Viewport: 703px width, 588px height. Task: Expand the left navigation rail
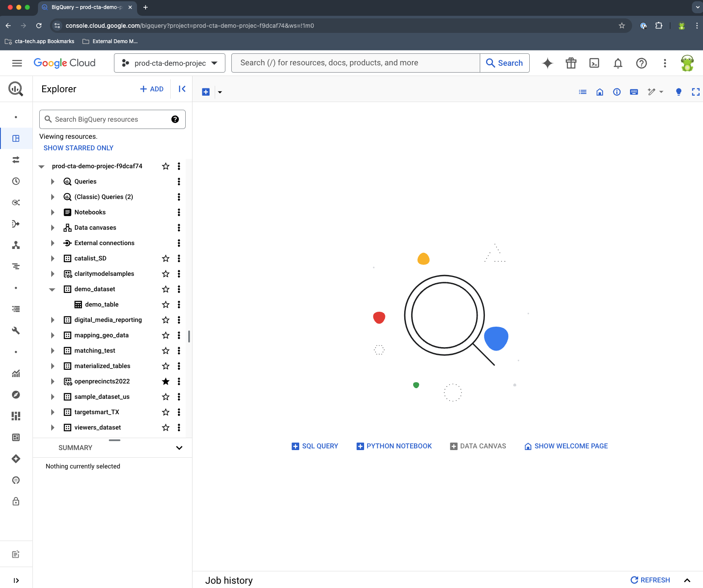(16, 580)
